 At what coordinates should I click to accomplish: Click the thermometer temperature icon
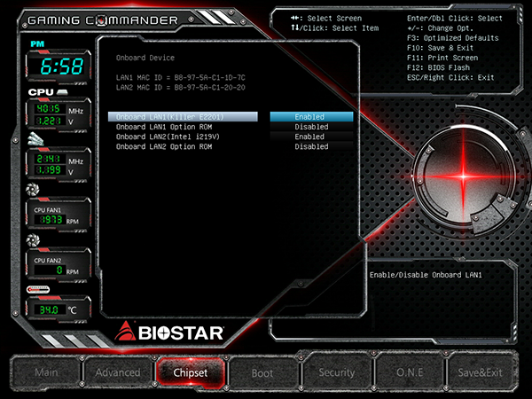[38, 289]
